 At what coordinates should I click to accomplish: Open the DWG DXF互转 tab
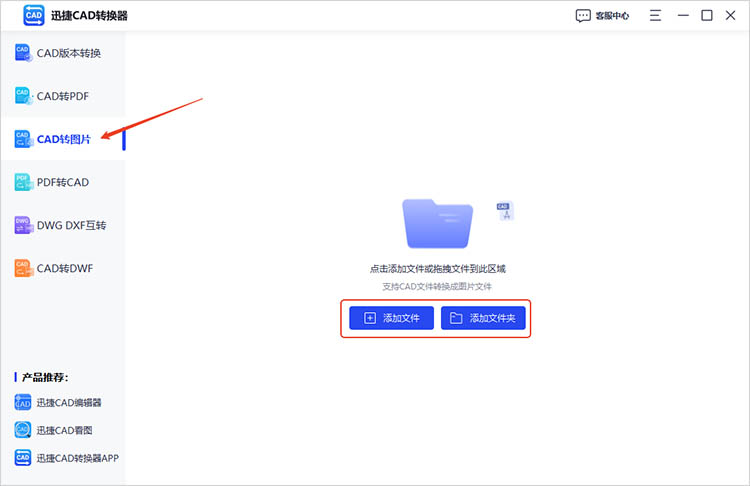(63, 225)
